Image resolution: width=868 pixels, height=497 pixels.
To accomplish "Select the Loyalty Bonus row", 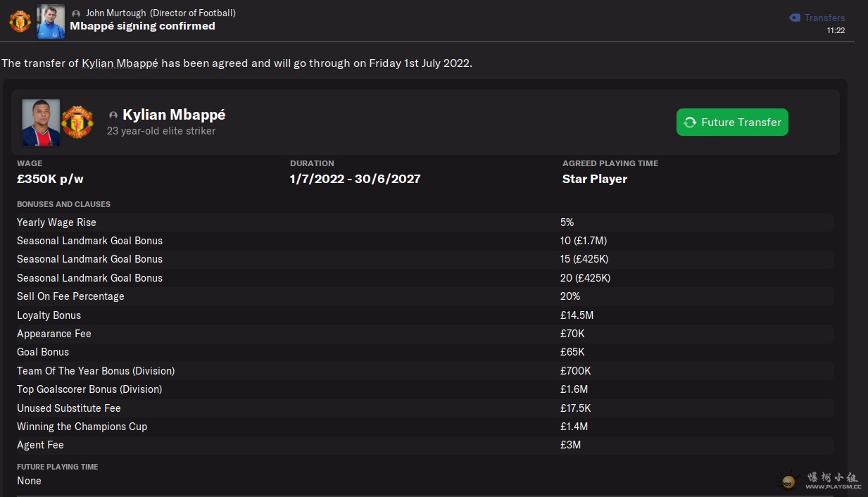I will coord(422,315).
